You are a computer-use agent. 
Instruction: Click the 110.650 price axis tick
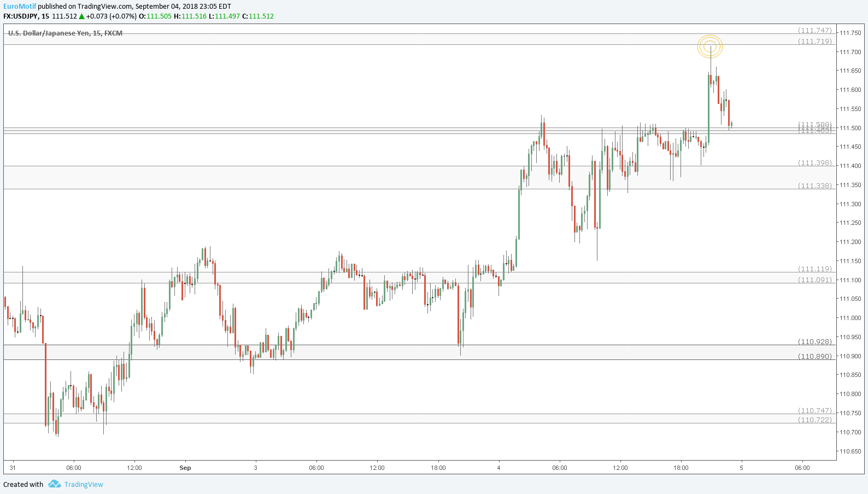tap(850, 451)
